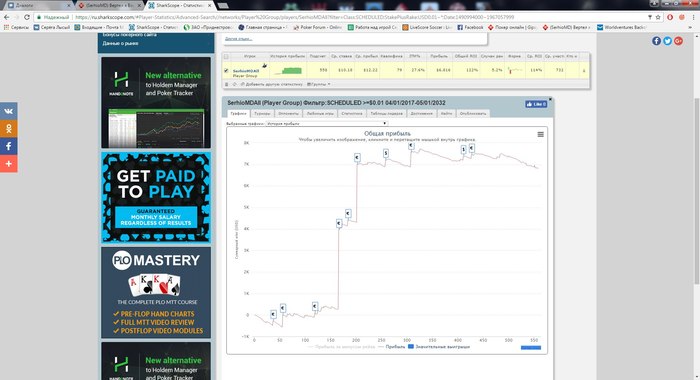The height and width of the screenshot is (380, 700).
Task: Open a new browser tab
Action: coord(223,5)
